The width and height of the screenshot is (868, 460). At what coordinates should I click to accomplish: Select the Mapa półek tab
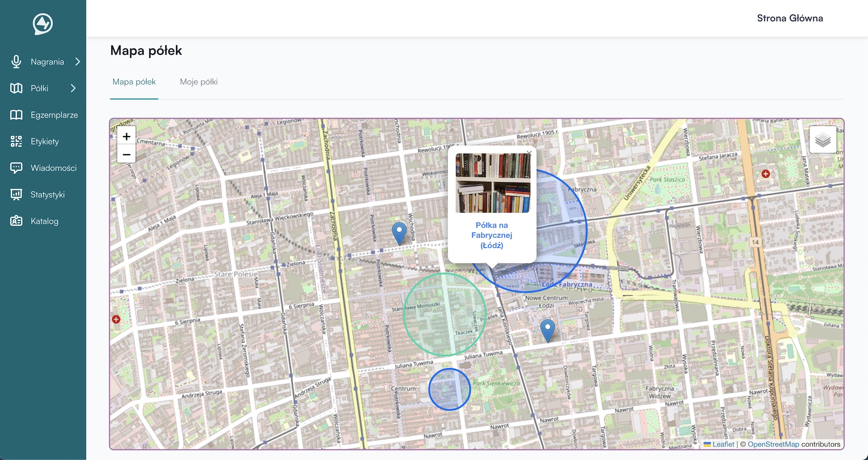pos(134,82)
